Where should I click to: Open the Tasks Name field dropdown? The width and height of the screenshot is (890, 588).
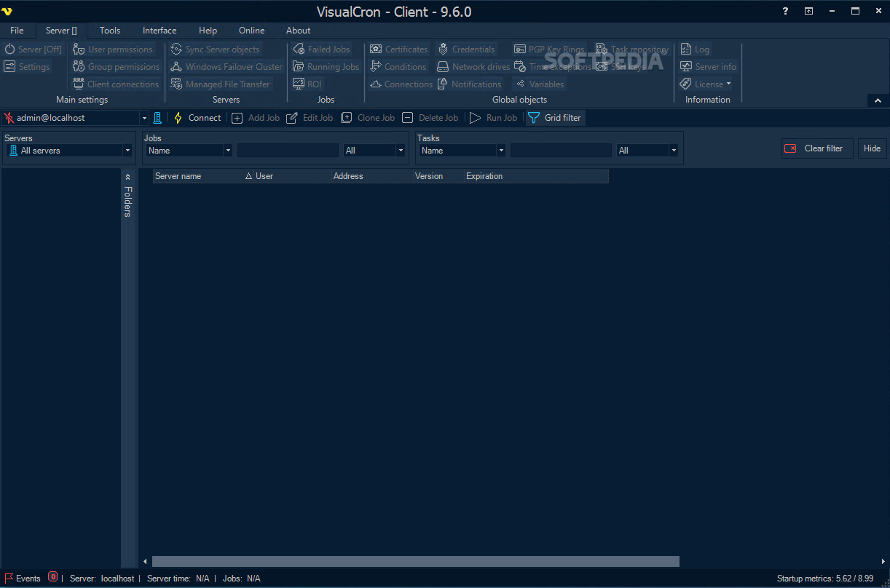[501, 151]
